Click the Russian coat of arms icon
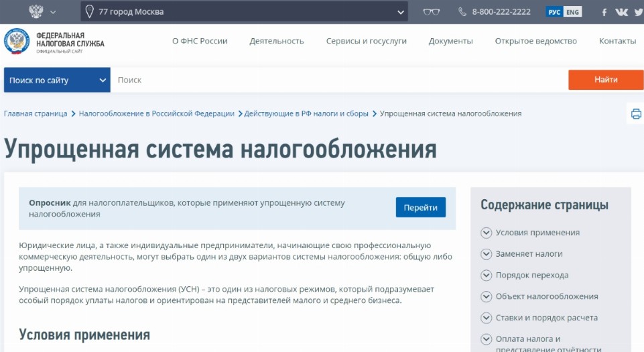The height and width of the screenshot is (352, 644). coord(36,11)
